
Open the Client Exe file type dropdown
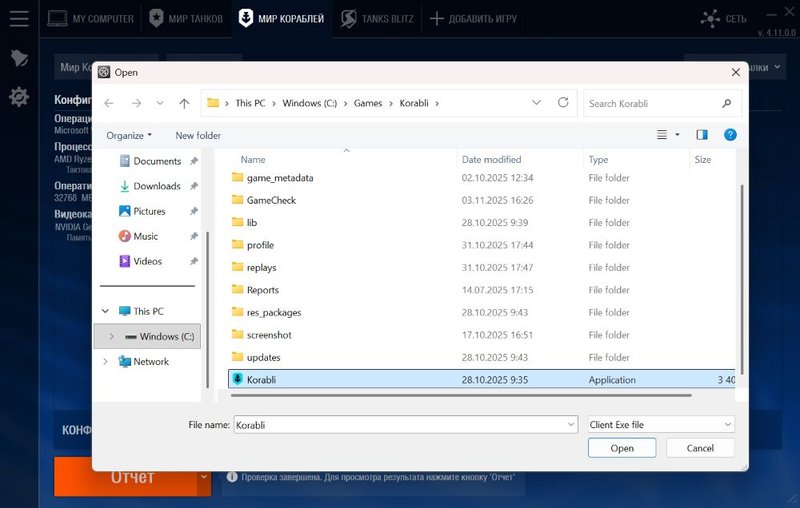click(661, 425)
